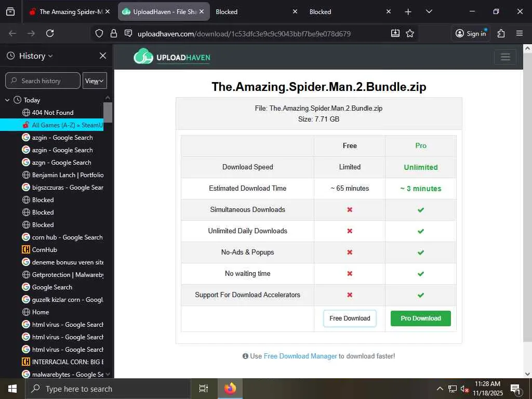Viewport: 532px width, 399px height.
Task: Collapse the Today history group
Action: tap(7, 100)
